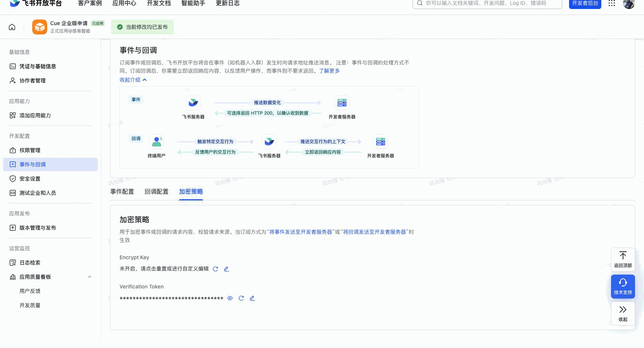Viewport: 644px width, 348px height.
Task: Go to the home icon
Action: [12, 27]
